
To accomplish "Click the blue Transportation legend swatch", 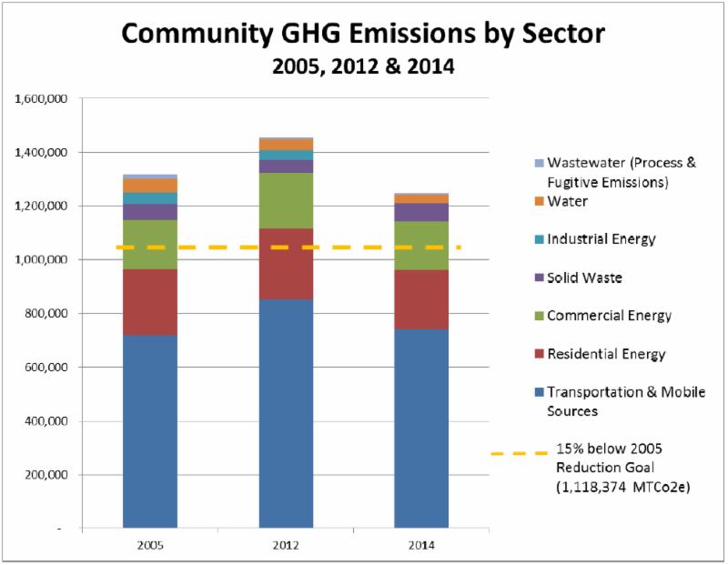I will [539, 392].
